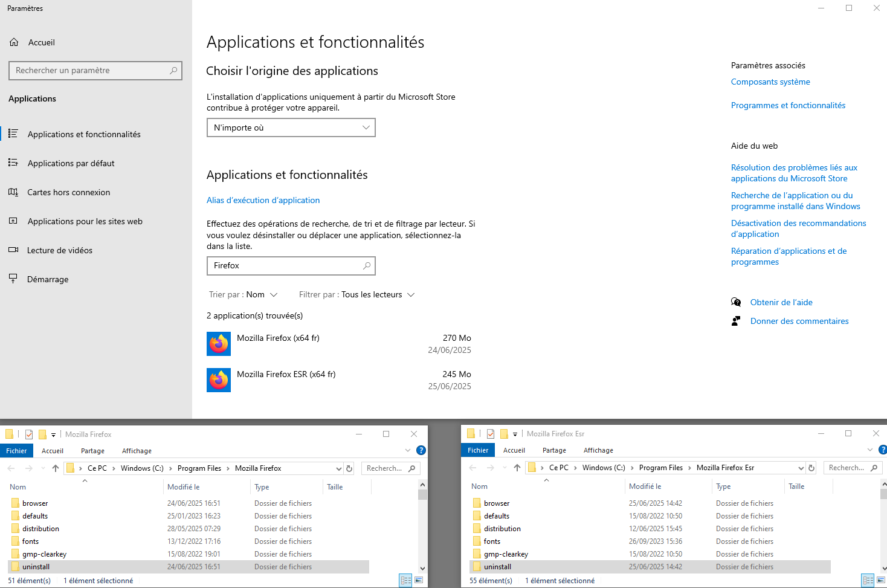Open Affichage tab in Mozilla Firefox Esr window
Screen dimensions: 887x588
point(599,450)
